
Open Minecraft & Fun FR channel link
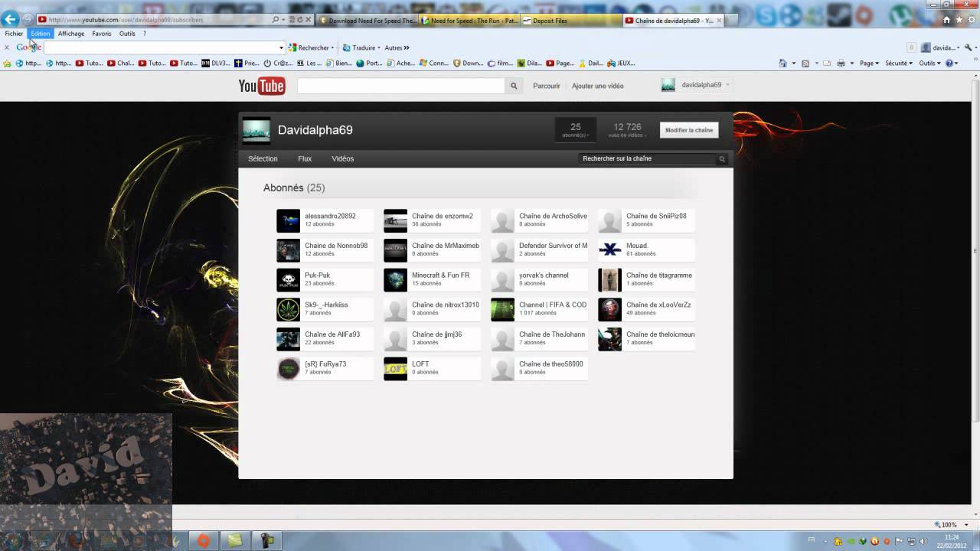click(441, 275)
